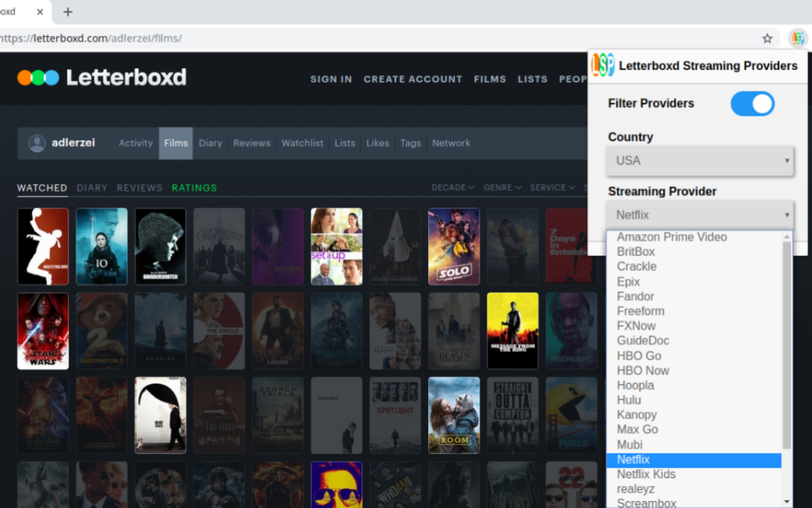
Task: Choose realeyz from the list
Action: coord(694,489)
